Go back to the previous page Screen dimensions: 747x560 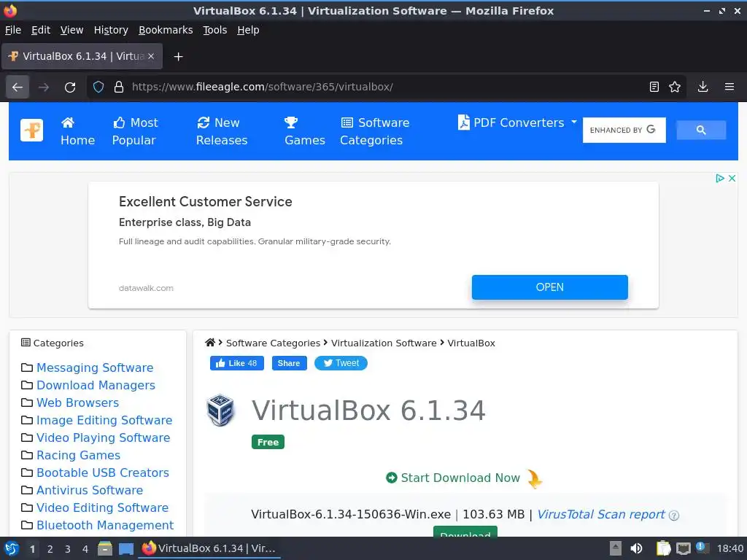coord(18,87)
